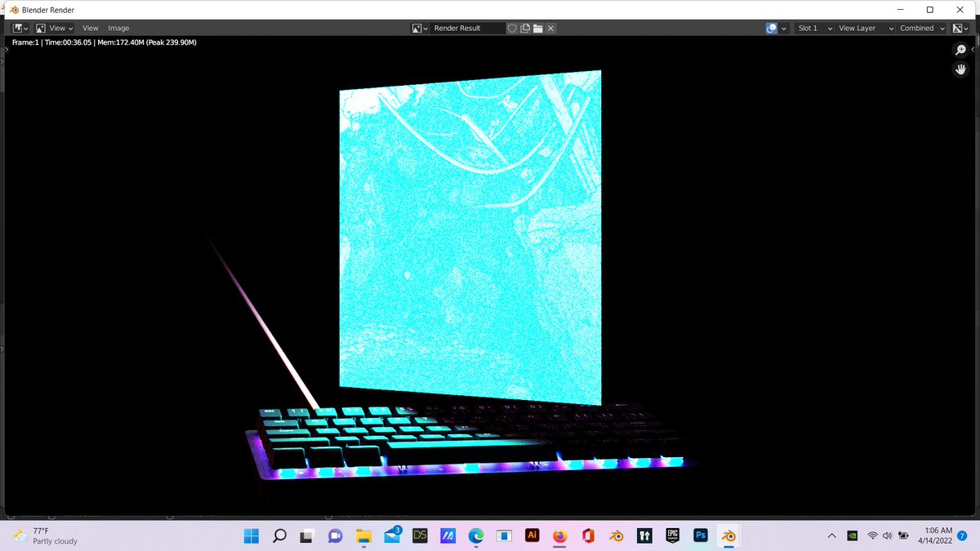The image size is (980, 551).
Task: Toggle fake user shield icon
Action: click(x=512, y=28)
